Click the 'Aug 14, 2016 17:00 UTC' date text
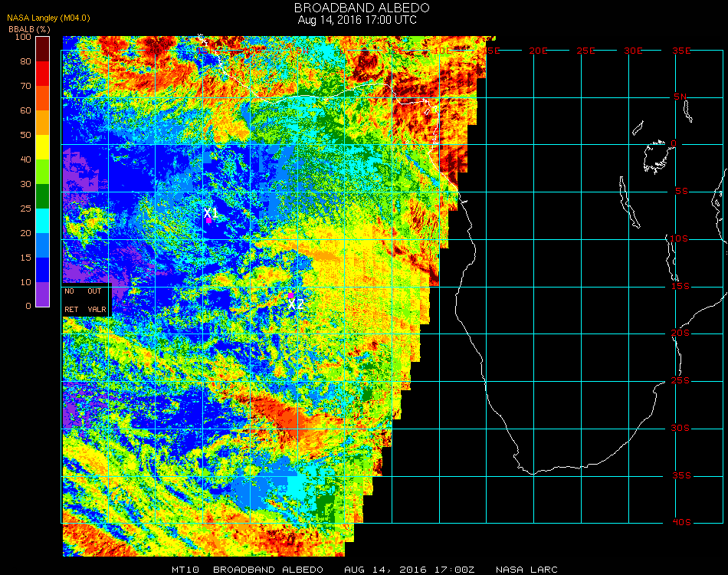Viewport: 728px width, 575px height. [357, 20]
